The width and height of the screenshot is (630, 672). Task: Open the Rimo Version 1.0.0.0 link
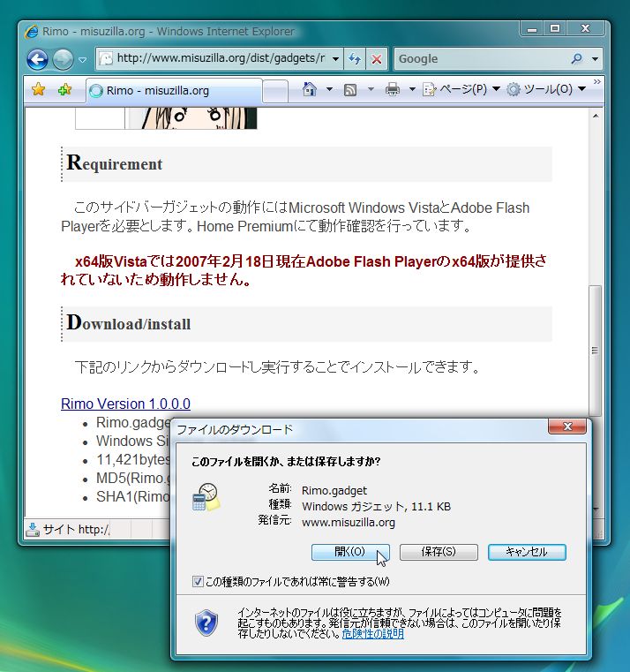[x=125, y=404]
